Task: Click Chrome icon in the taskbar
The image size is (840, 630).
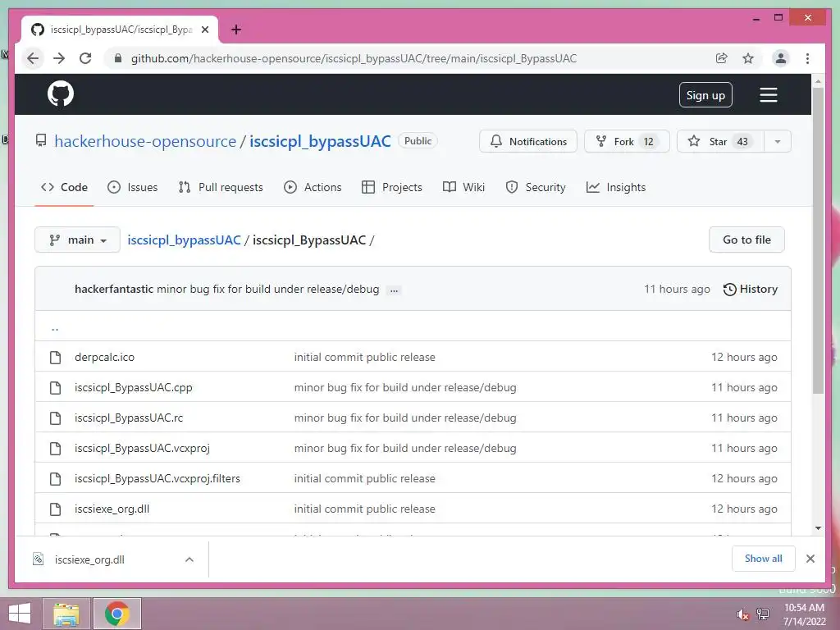Action: point(117,614)
